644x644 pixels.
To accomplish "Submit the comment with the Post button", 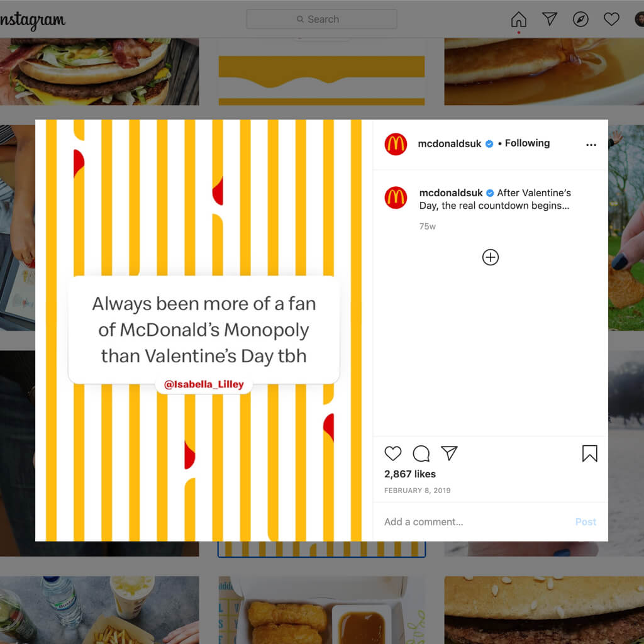I will (586, 521).
